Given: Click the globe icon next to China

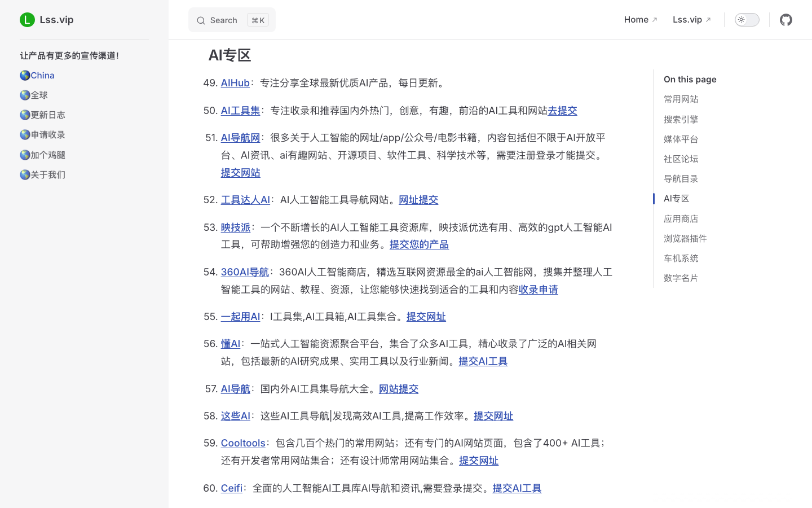Looking at the screenshot, I should click(x=25, y=75).
